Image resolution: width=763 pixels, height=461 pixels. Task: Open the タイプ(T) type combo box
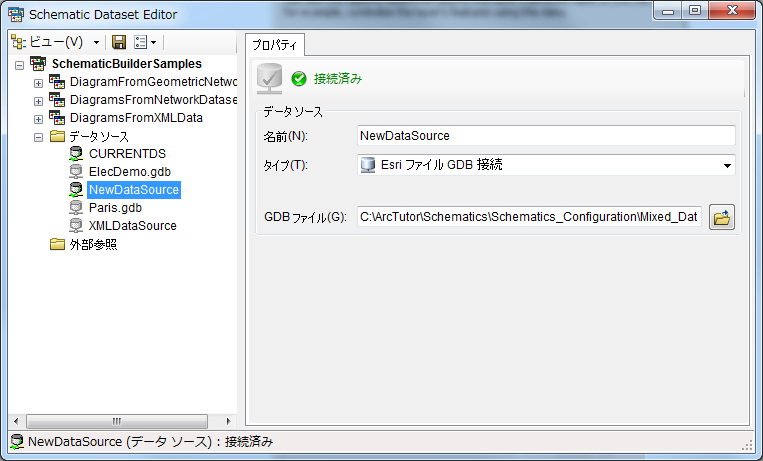coord(546,165)
